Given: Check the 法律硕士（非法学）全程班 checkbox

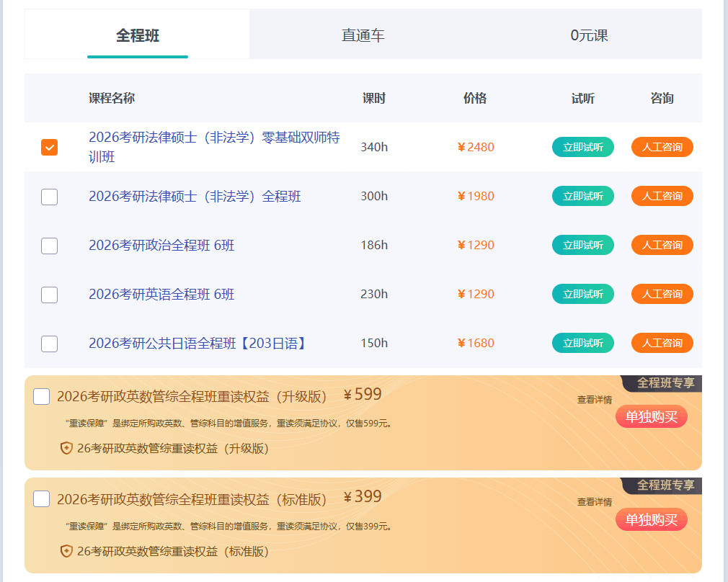Looking at the screenshot, I should [x=49, y=197].
